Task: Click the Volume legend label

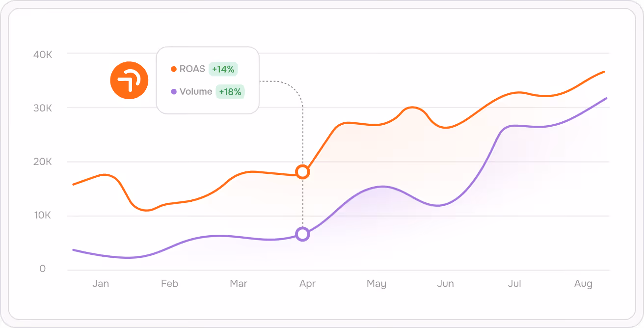Action: pyautogui.click(x=196, y=92)
